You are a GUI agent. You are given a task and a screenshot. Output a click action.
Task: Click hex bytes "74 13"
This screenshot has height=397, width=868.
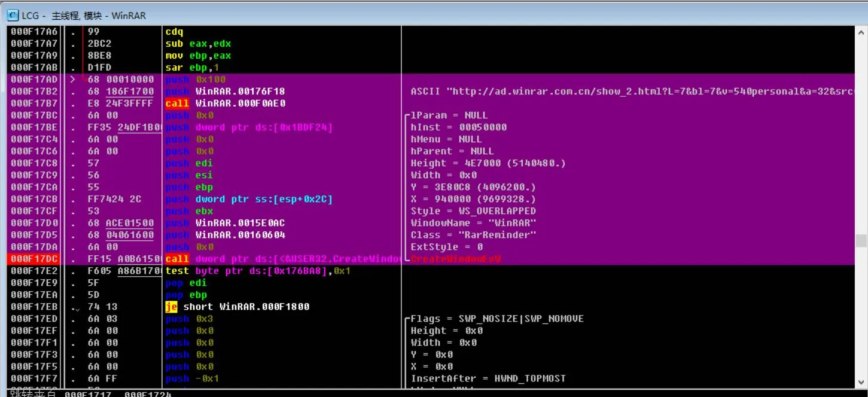click(x=102, y=307)
